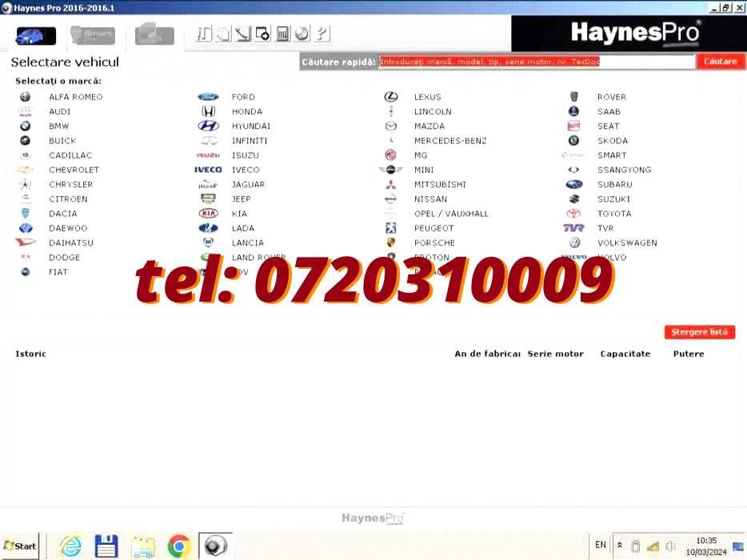
Task: Choose CITROEN from the brand list
Action: [68, 199]
